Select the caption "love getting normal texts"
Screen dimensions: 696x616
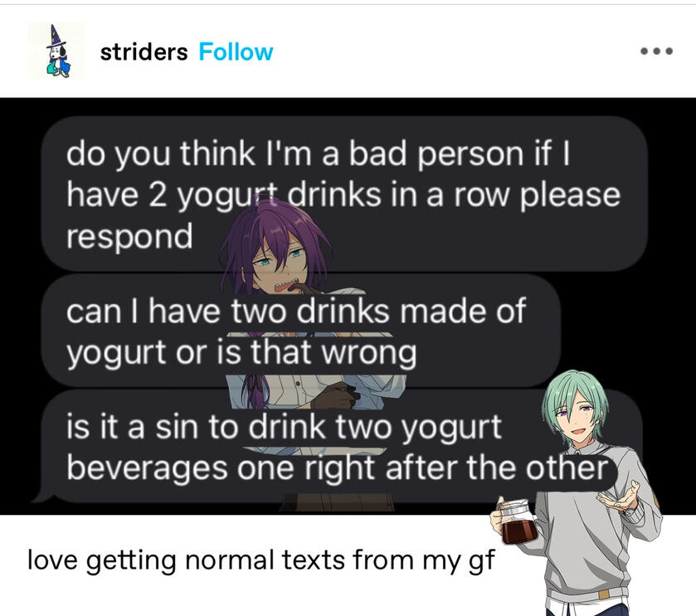click(260, 560)
